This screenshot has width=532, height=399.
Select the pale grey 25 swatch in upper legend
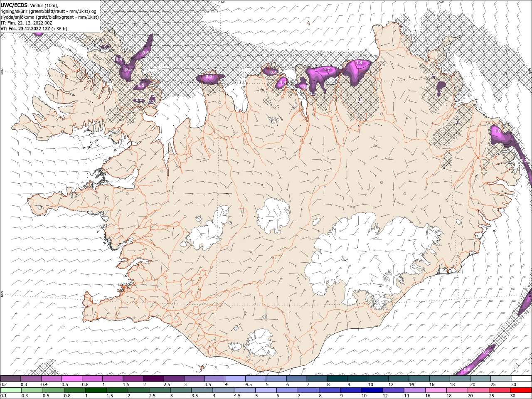501,379
